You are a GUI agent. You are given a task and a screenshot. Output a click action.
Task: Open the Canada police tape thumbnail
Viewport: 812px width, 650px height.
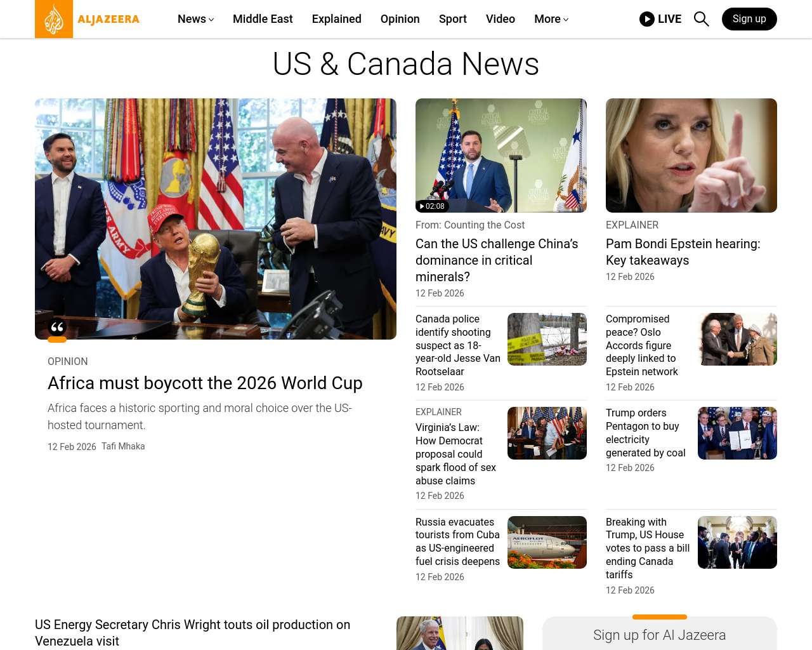click(547, 339)
